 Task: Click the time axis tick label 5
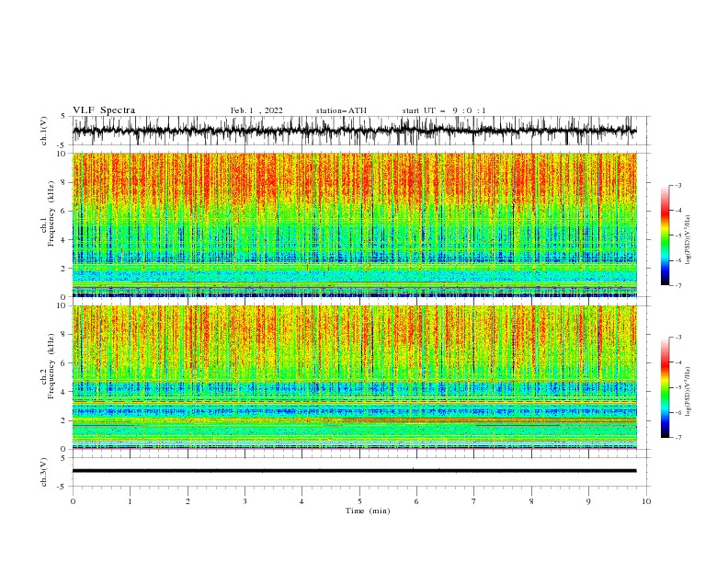(359, 501)
